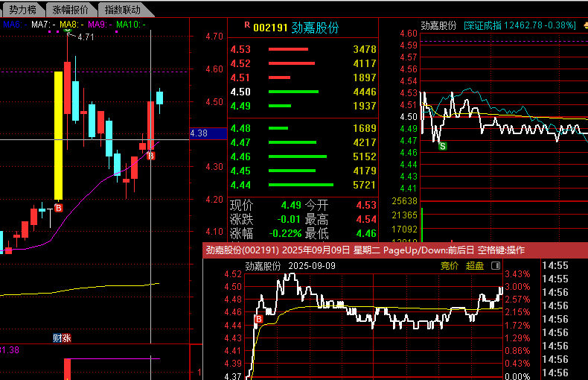Select the sell price 4.50 row
The height and width of the screenshot is (380, 588).
tap(303, 92)
